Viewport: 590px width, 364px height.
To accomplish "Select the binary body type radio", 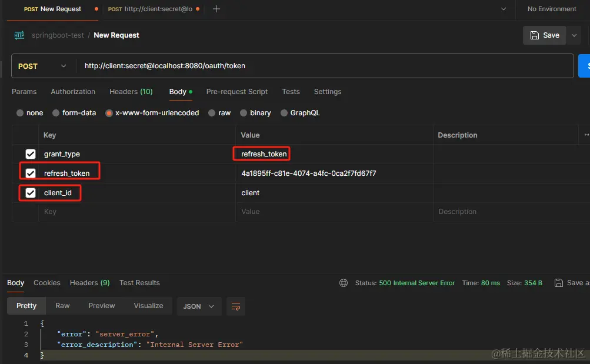I will click(x=244, y=113).
